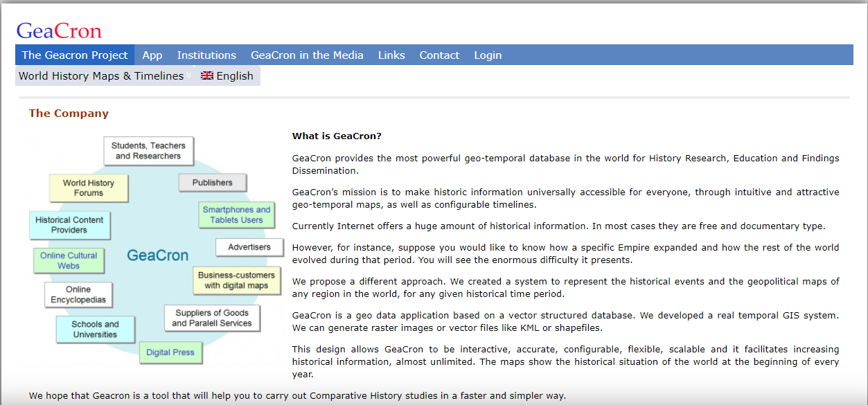Click the Students, Teachers and Researchers box
The height and width of the screenshot is (405, 868).
click(148, 151)
